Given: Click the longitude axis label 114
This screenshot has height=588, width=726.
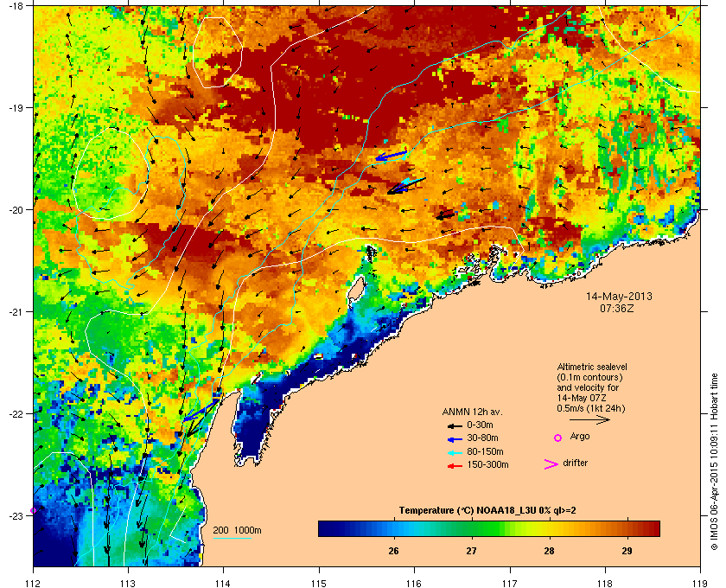Looking at the screenshot, I should coord(223,584).
